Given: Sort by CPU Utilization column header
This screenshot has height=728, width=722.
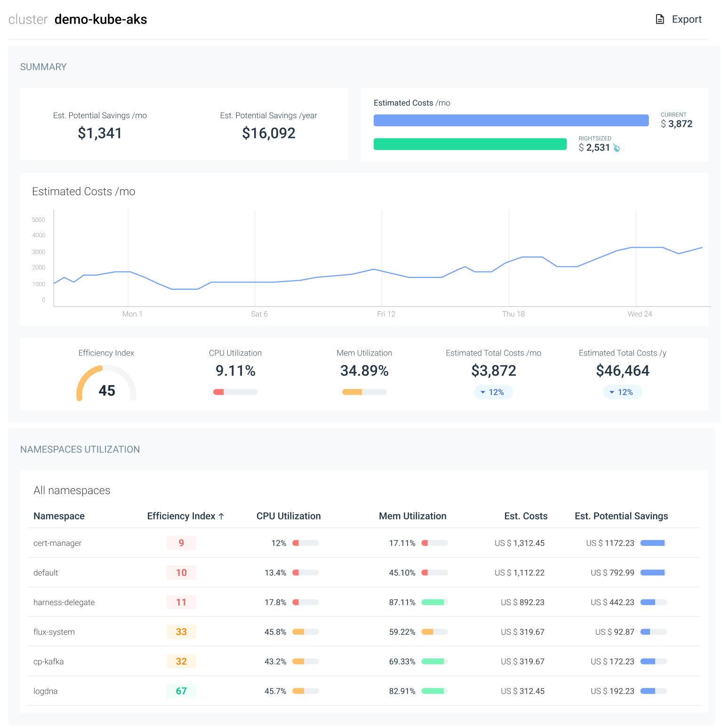Looking at the screenshot, I should tap(289, 516).
